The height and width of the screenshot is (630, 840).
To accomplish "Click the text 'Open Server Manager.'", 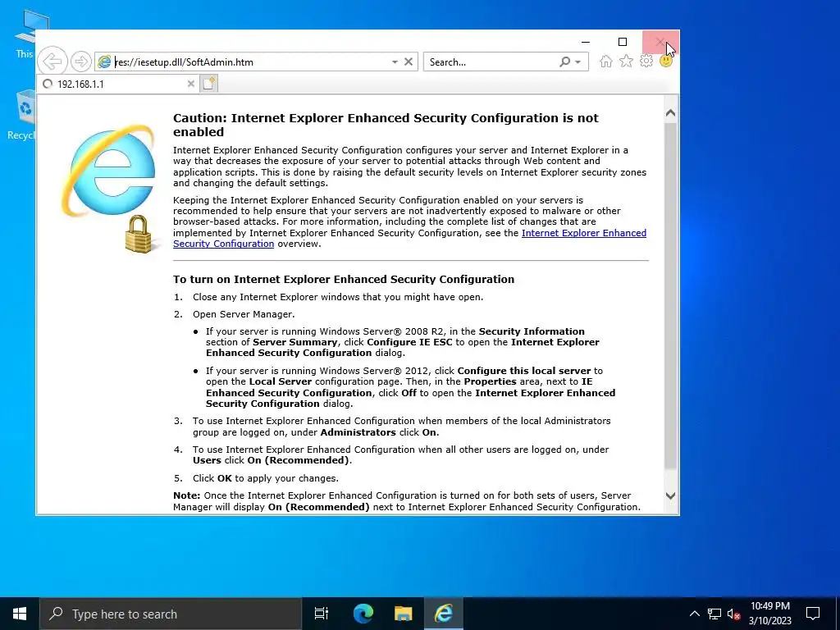I will pos(244,314).
